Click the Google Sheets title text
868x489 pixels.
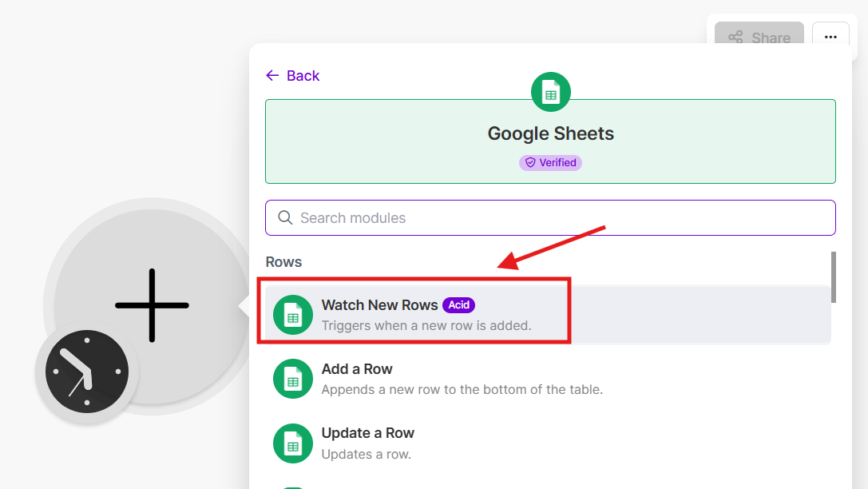tap(550, 133)
